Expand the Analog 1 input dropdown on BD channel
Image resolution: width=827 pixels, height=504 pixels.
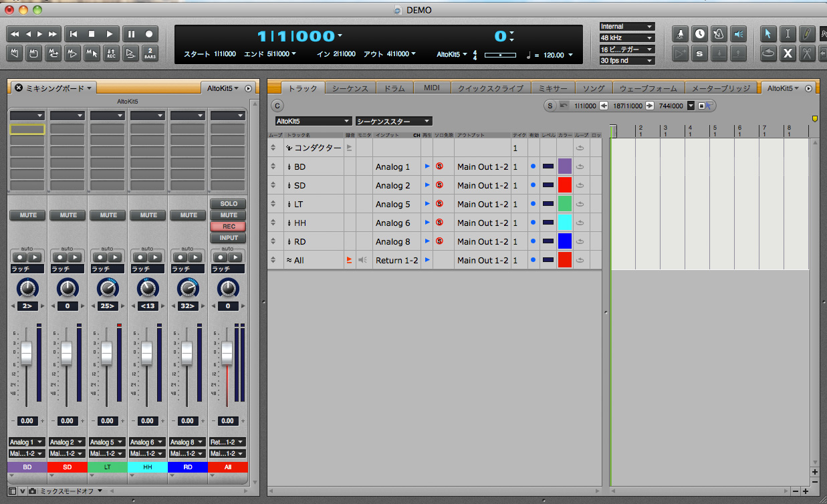[27, 442]
